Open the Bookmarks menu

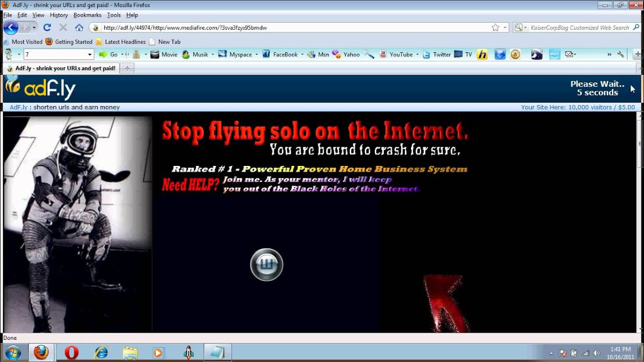tap(88, 15)
